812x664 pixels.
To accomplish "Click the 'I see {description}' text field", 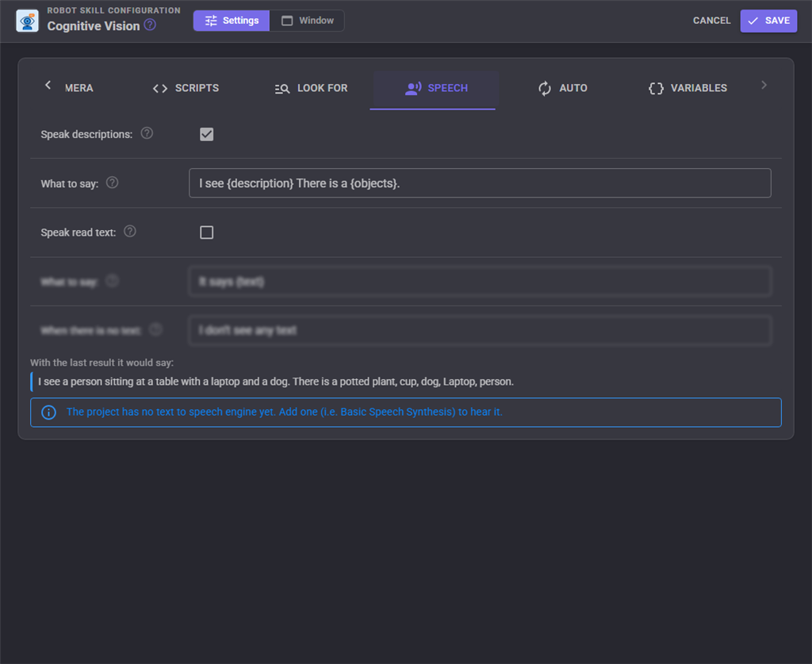I will click(x=480, y=183).
